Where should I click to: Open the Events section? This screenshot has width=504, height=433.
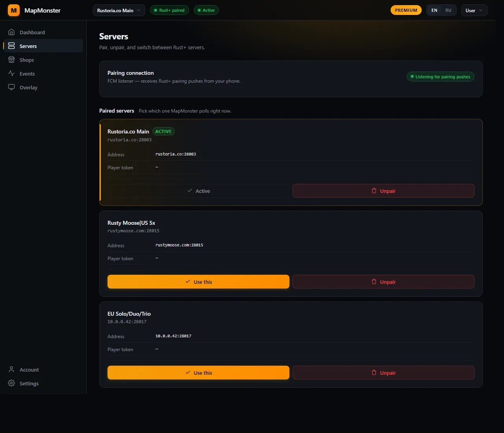pos(43,74)
